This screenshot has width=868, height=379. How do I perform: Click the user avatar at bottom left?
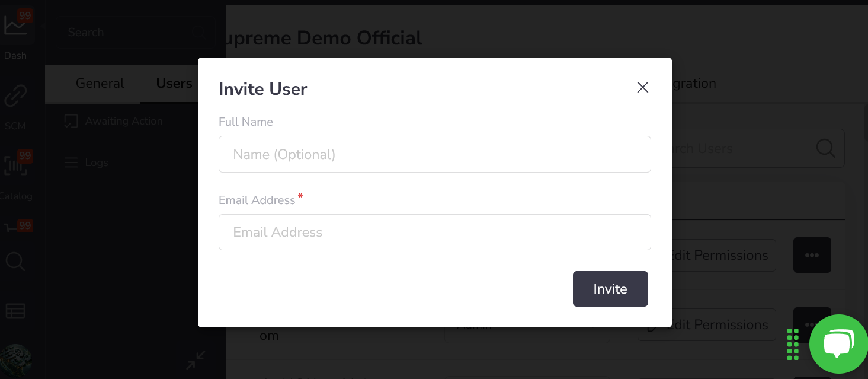pos(15,361)
